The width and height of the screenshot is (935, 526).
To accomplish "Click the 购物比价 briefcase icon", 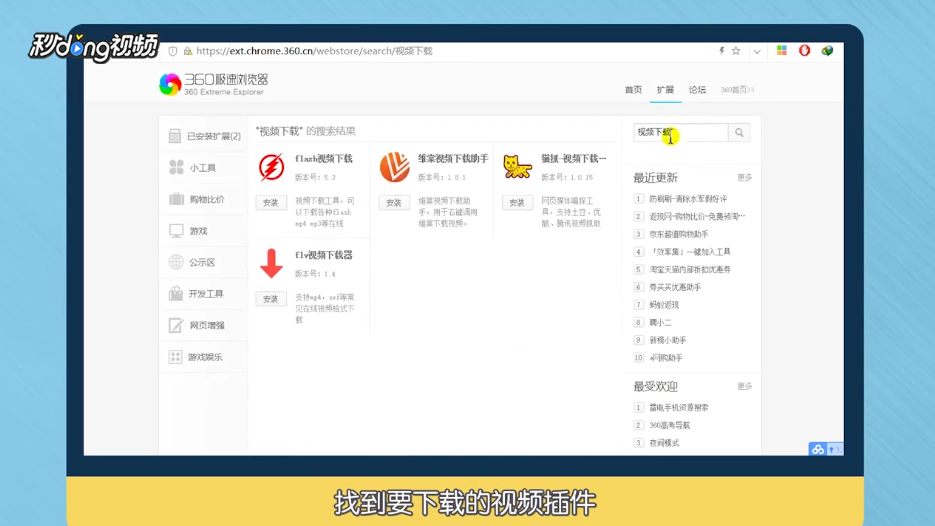I will pyautogui.click(x=176, y=199).
